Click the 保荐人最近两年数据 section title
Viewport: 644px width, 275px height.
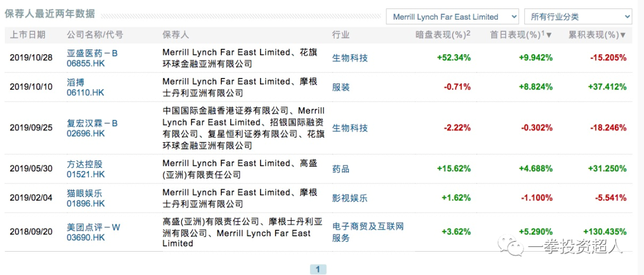[x=49, y=14]
